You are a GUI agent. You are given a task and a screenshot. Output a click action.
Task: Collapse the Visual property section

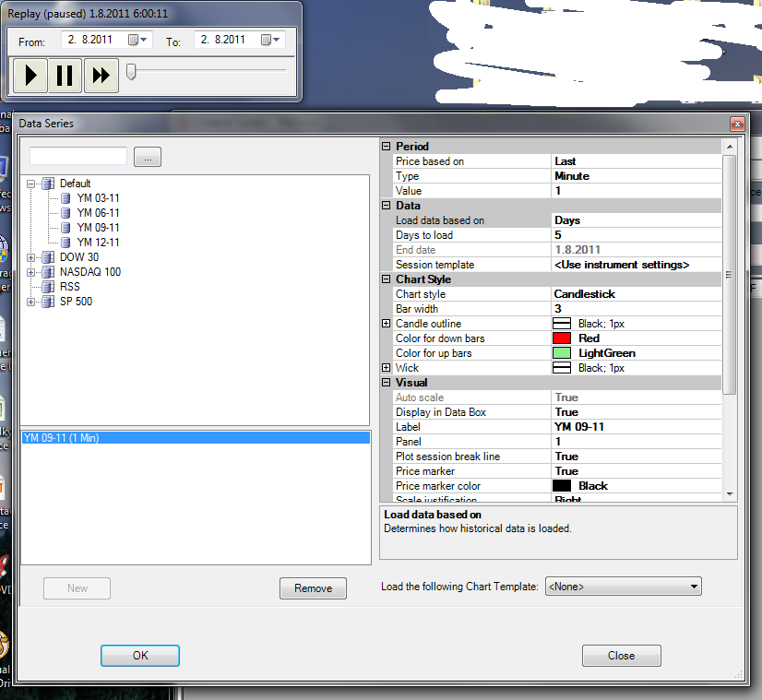click(386, 383)
